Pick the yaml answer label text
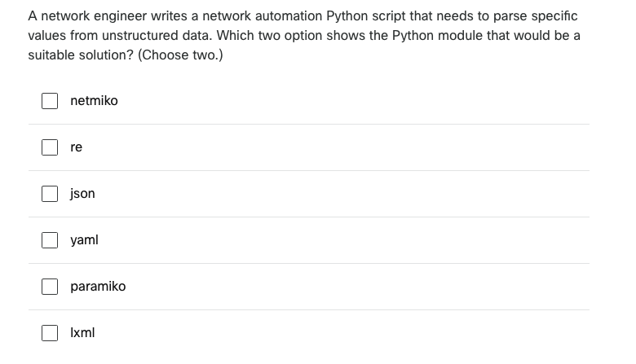 point(84,240)
